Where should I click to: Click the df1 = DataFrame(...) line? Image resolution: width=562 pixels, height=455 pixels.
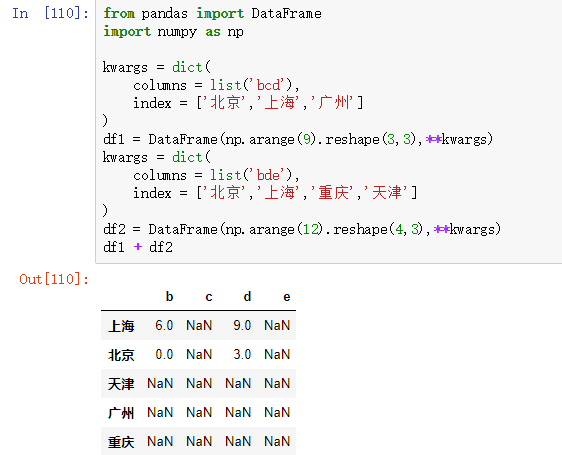[298, 139]
